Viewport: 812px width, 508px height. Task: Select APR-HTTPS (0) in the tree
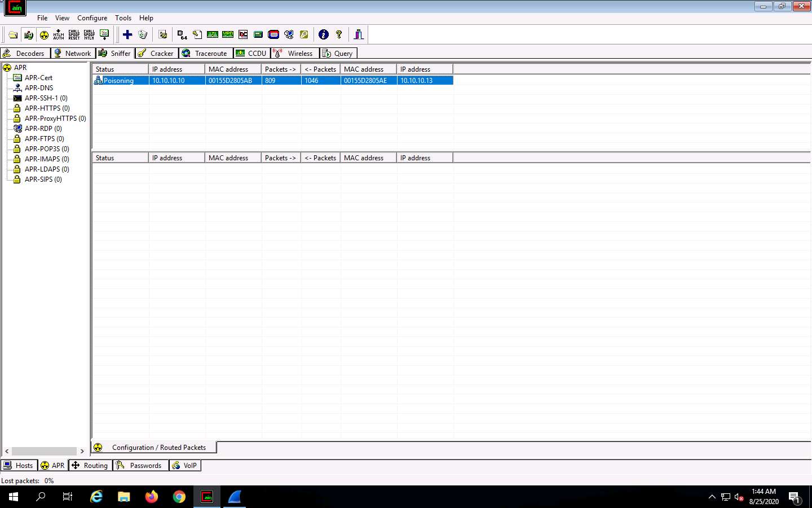[x=47, y=108]
